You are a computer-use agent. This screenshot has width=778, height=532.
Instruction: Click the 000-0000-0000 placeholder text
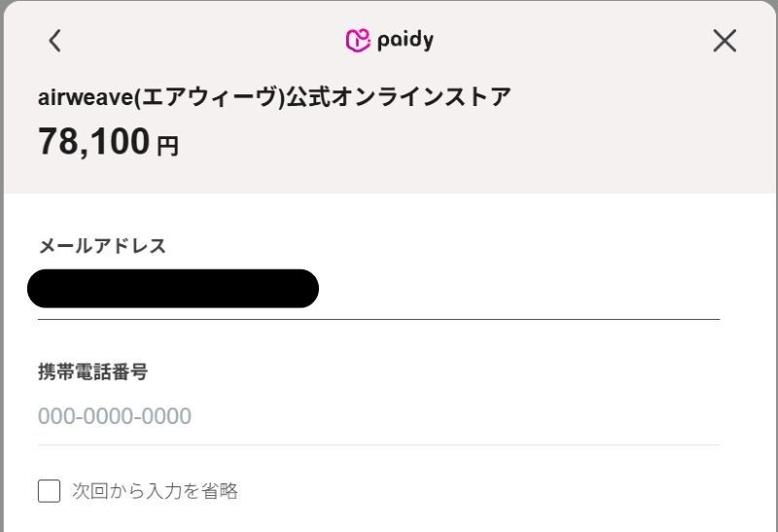115,416
